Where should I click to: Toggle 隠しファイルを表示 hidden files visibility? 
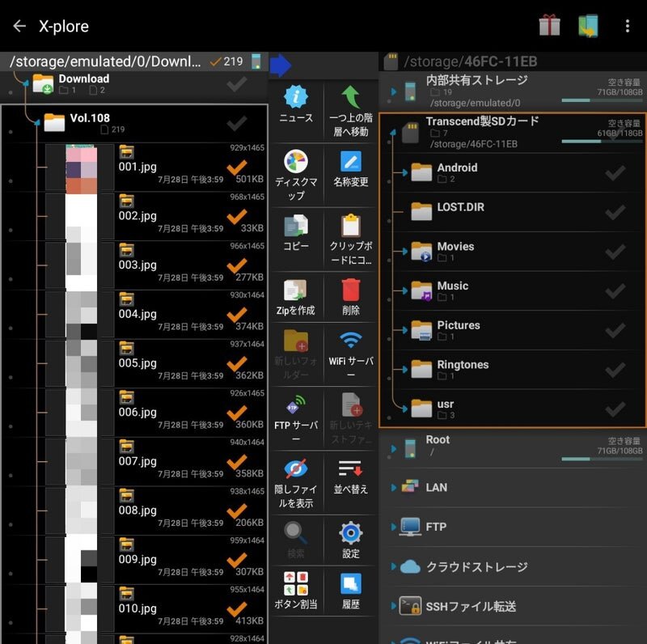pos(296,469)
